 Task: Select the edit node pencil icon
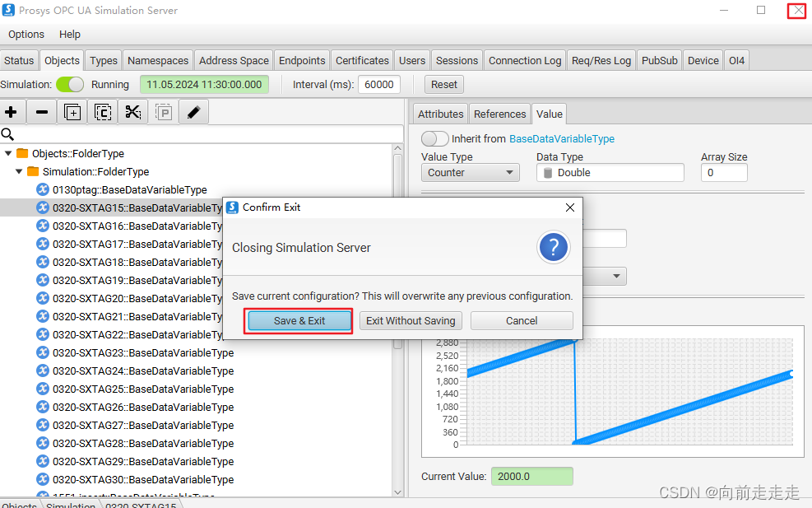[x=193, y=112]
